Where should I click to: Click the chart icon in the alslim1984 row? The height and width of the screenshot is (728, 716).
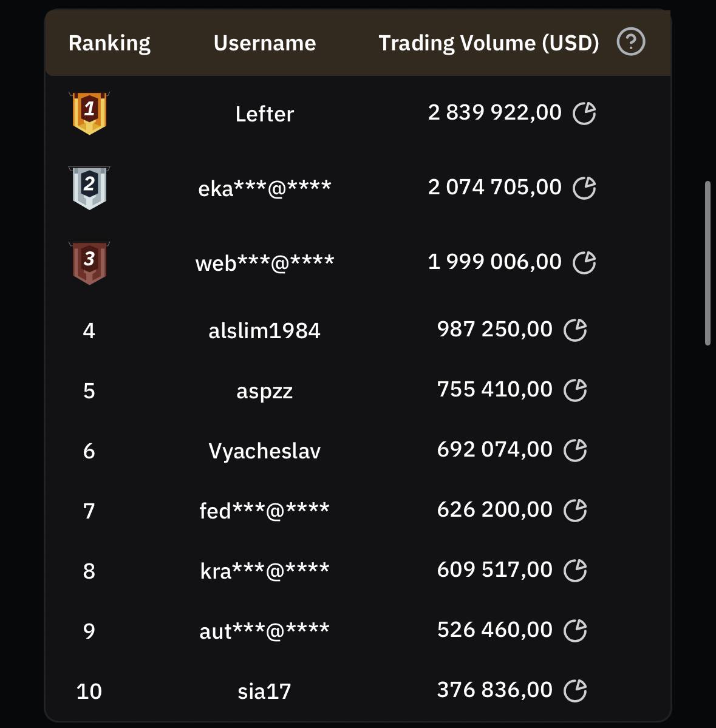575,330
